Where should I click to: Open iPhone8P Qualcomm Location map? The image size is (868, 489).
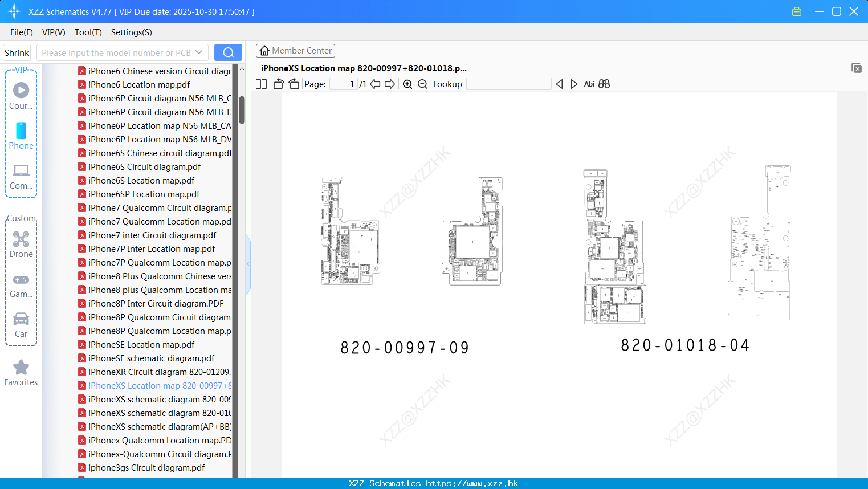(x=154, y=331)
